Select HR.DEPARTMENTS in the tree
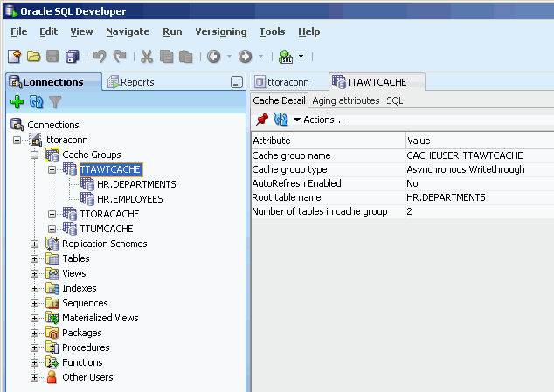The height and width of the screenshot is (392, 554). pyautogui.click(x=136, y=184)
